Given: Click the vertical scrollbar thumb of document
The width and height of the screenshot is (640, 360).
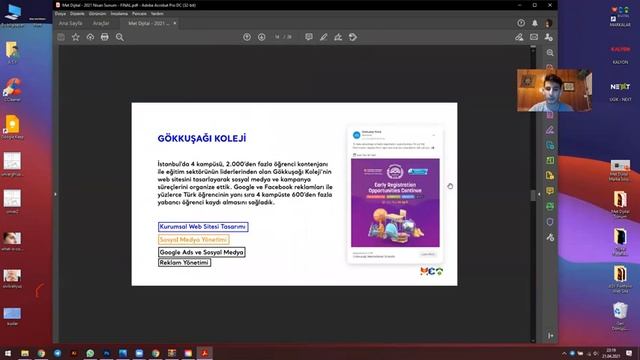Looking at the screenshot, I should coord(533,195).
